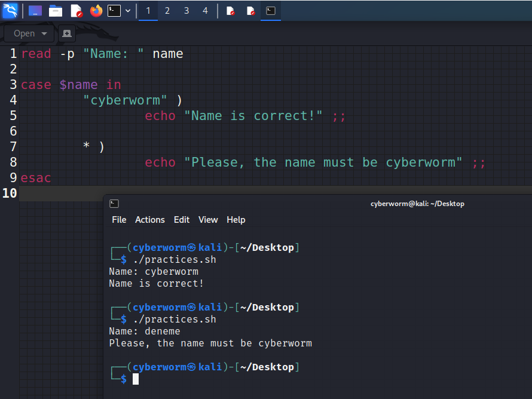532x399 pixels.
Task: Switch to workspace 1
Action: click(x=148, y=11)
